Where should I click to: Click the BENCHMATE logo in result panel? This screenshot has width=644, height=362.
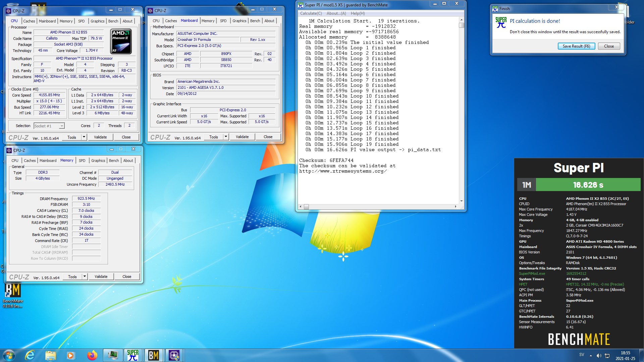579,339
